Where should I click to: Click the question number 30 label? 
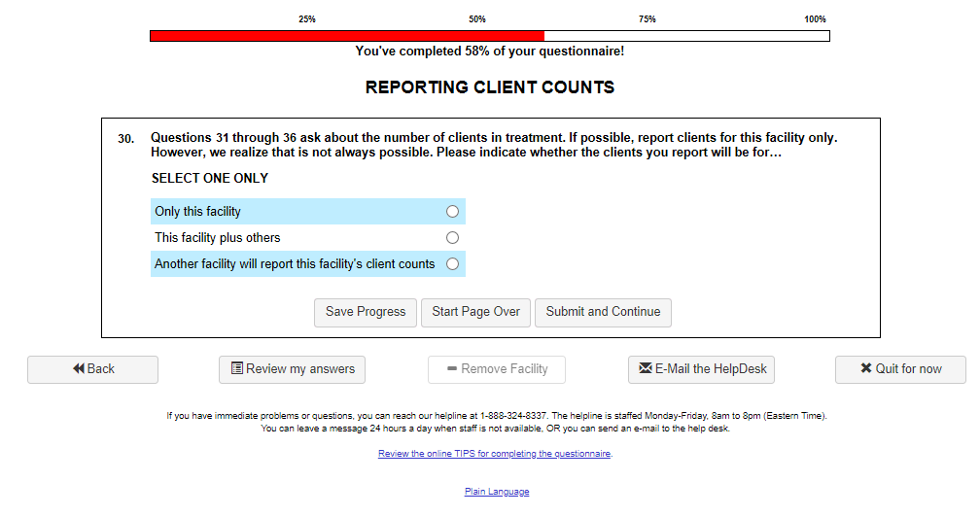tap(126, 139)
